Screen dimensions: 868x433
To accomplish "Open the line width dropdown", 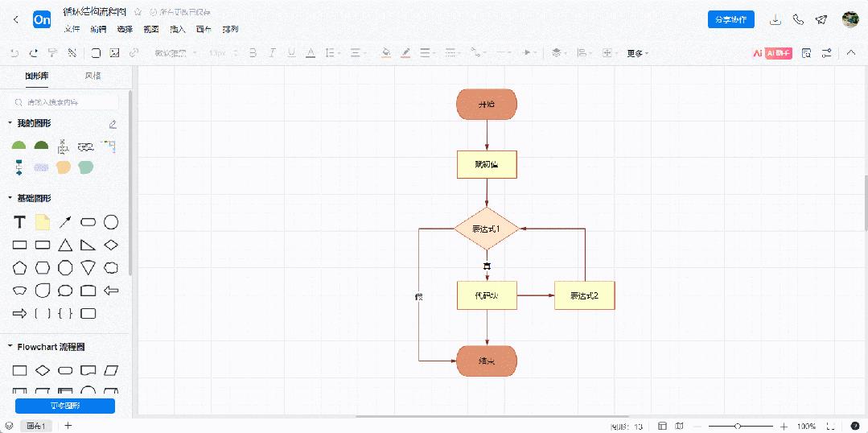I will tap(428, 53).
